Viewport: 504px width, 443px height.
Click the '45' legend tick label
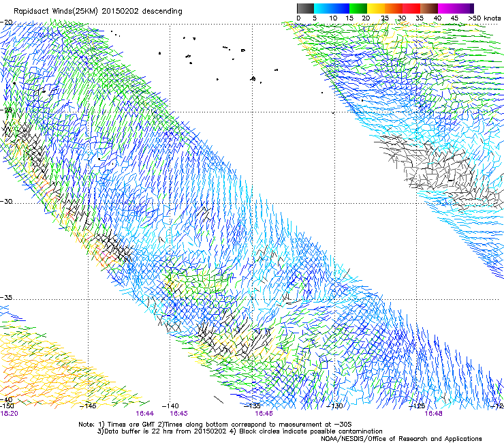tap(454, 18)
